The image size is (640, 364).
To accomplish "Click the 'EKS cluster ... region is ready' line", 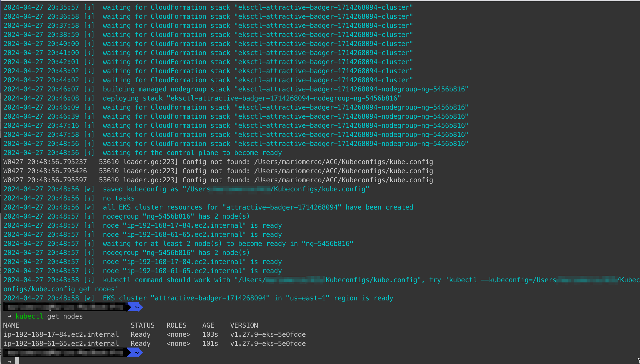I will click(x=198, y=298).
